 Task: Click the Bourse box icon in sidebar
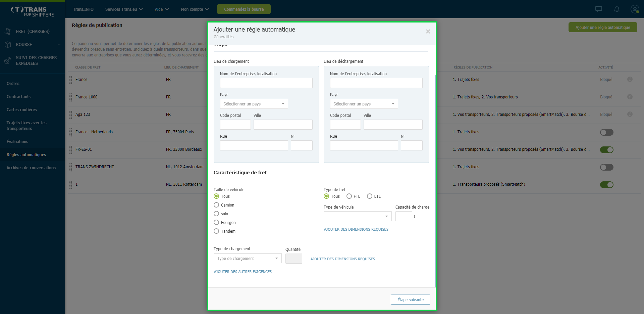(8, 44)
